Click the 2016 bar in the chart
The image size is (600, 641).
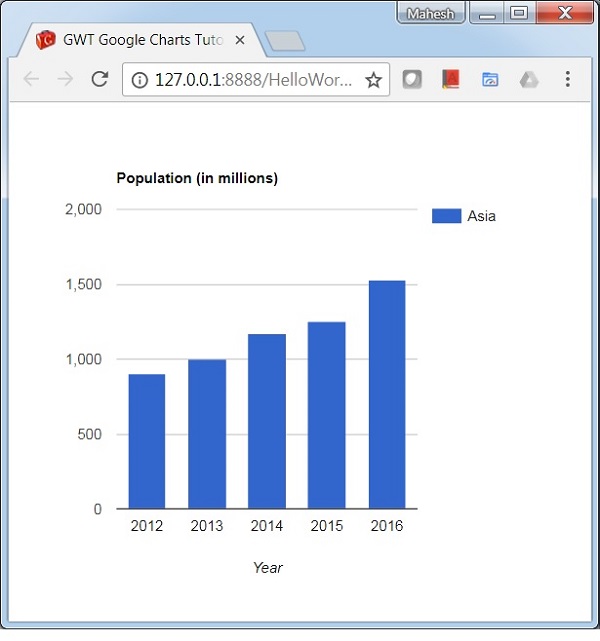click(x=387, y=395)
